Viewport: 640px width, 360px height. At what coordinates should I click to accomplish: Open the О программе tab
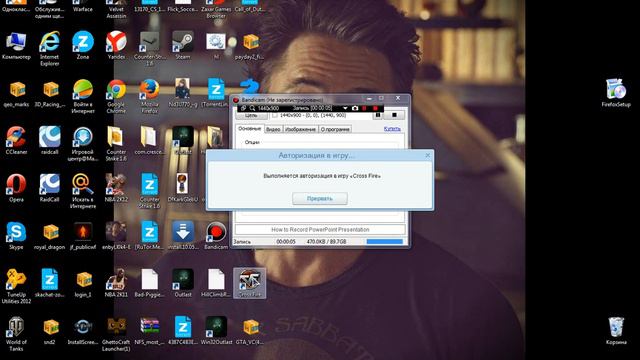[335, 129]
